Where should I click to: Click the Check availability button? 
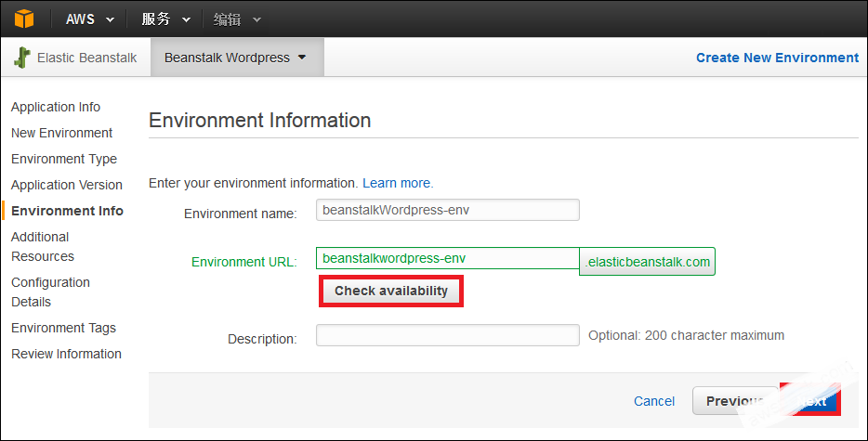click(x=391, y=291)
